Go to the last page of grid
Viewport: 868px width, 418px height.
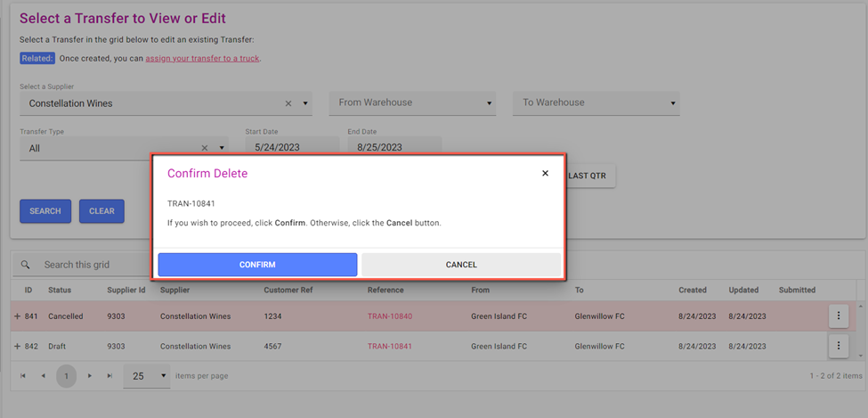(110, 376)
